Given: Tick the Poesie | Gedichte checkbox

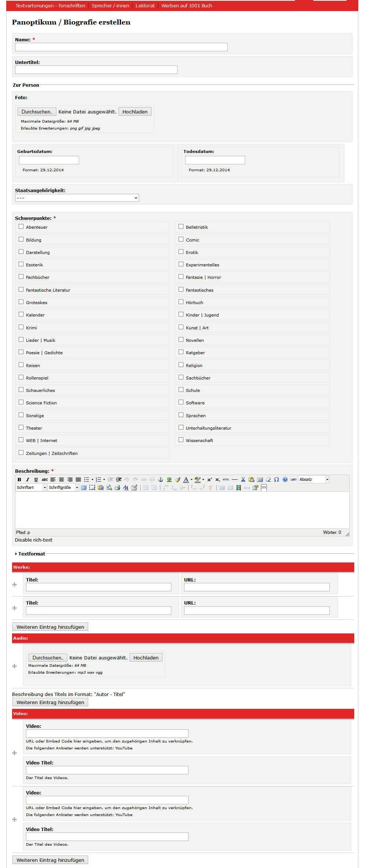Looking at the screenshot, I should 21,352.
